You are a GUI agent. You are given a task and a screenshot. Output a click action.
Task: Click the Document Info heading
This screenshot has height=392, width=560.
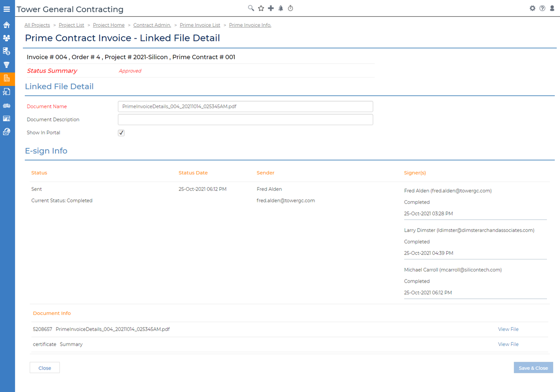52,314
